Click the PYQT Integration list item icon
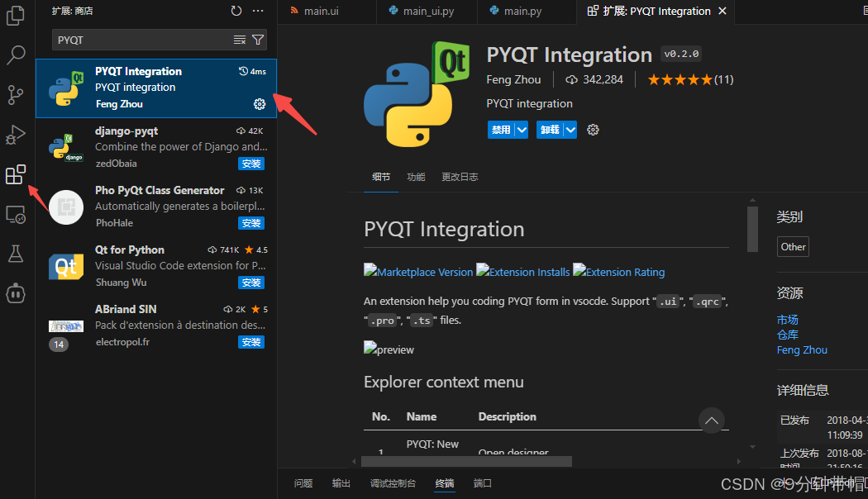Viewport: 868px width, 499px height. [x=66, y=88]
